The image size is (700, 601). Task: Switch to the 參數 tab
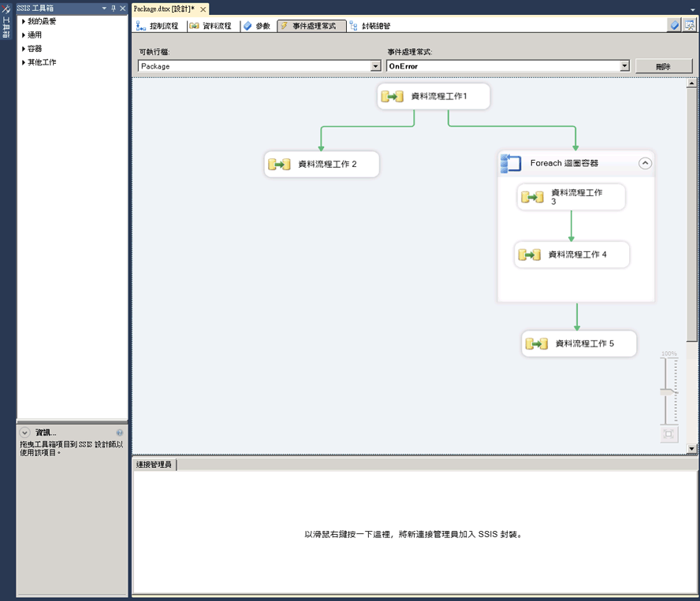click(257, 26)
